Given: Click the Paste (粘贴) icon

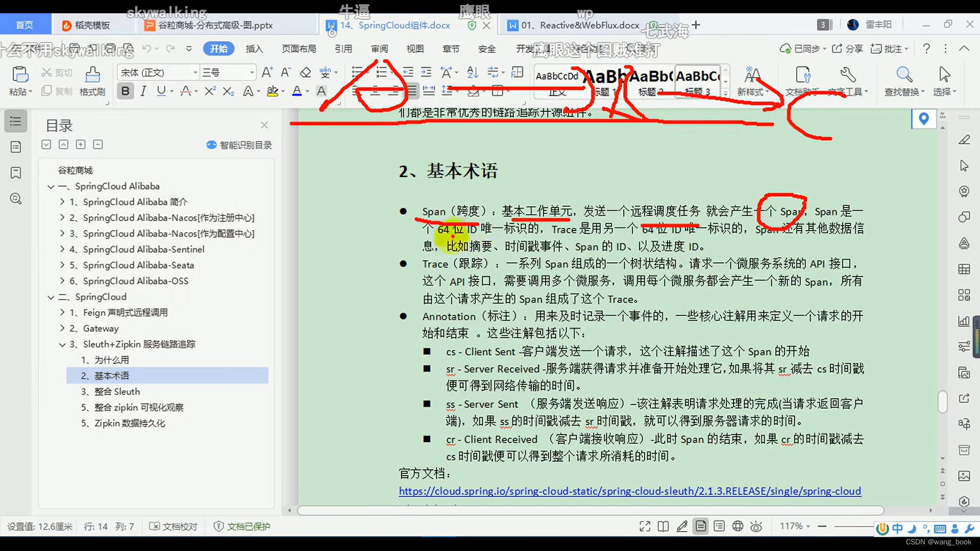Looking at the screenshot, I should coord(20,76).
